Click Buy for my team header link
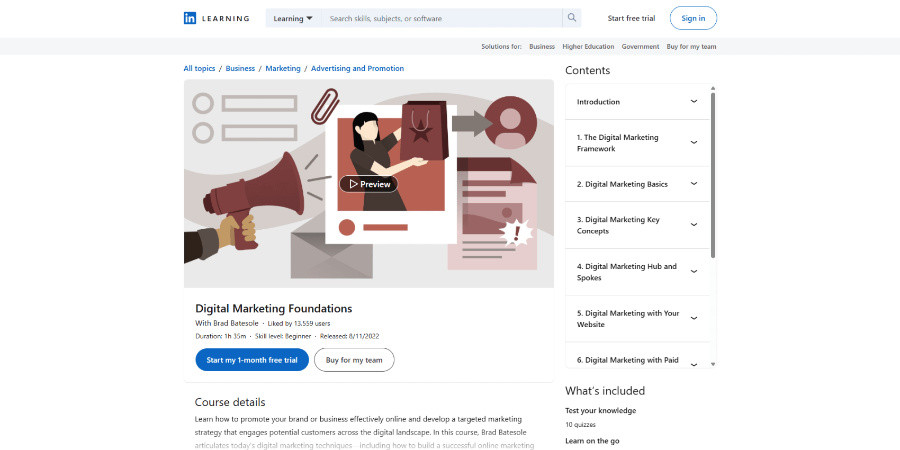The height and width of the screenshot is (450, 900). coord(692,46)
